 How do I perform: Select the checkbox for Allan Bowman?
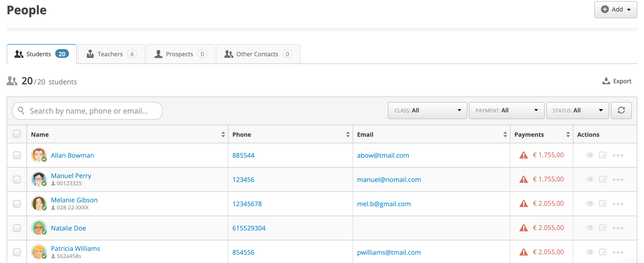[17, 155]
